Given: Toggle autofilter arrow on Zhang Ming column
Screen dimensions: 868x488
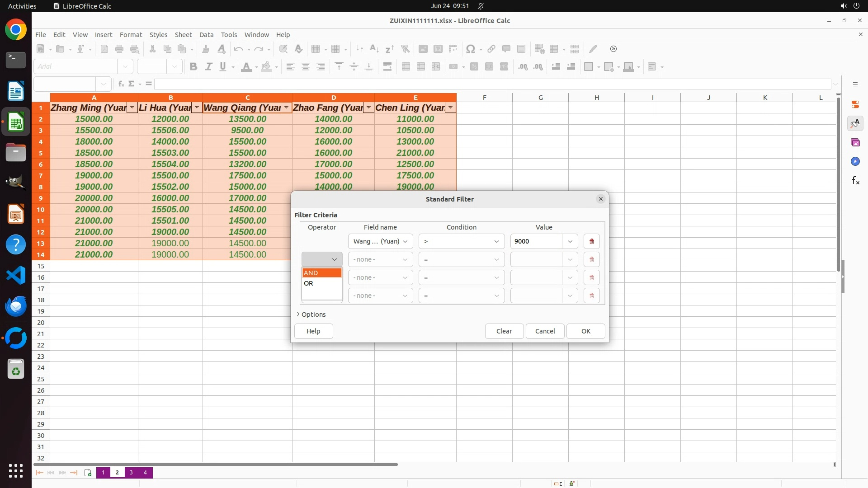Looking at the screenshot, I should (132, 108).
